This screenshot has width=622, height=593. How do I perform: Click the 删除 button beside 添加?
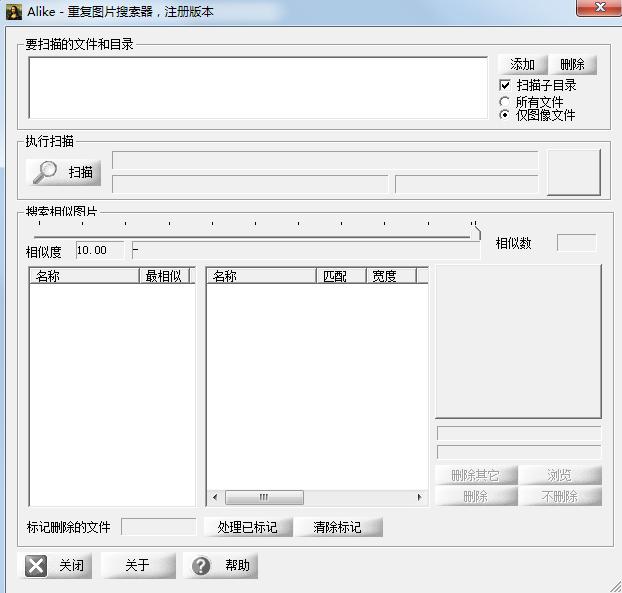(572, 64)
